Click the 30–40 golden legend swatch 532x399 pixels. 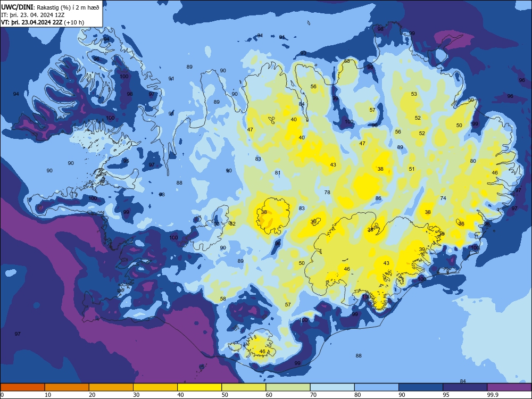coord(155,387)
